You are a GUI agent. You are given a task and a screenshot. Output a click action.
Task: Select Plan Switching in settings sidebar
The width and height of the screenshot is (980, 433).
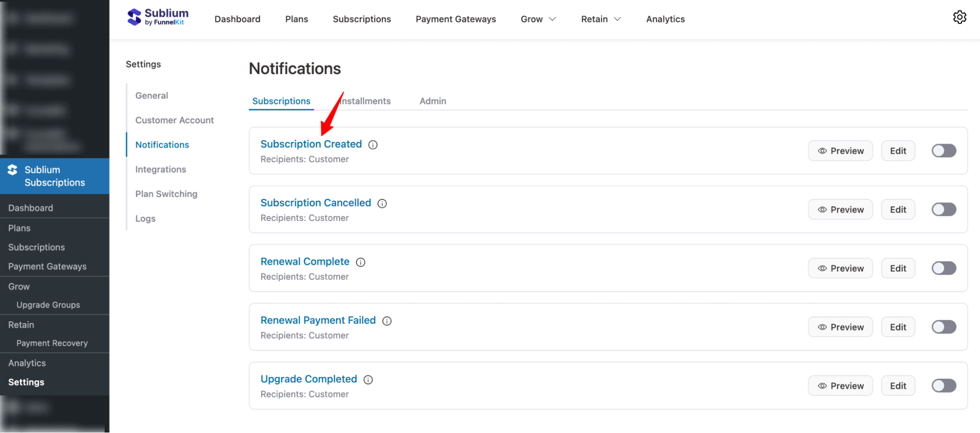tap(166, 193)
